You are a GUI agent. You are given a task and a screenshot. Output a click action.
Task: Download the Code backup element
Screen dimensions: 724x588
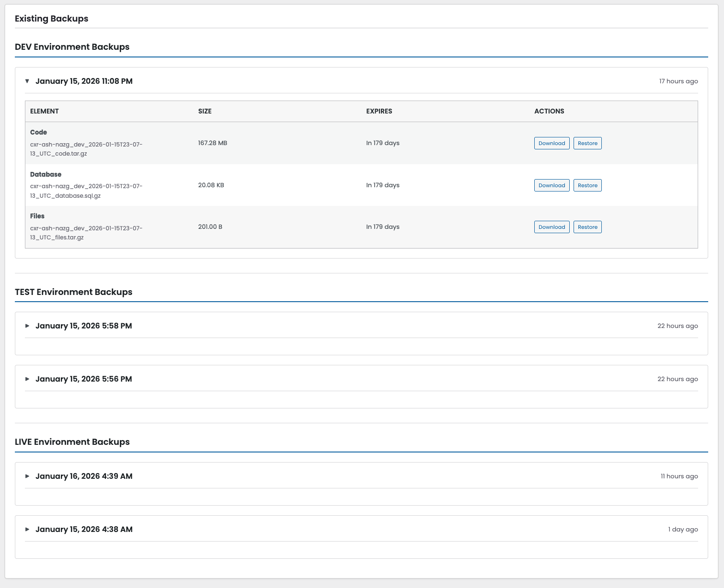pyautogui.click(x=552, y=143)
